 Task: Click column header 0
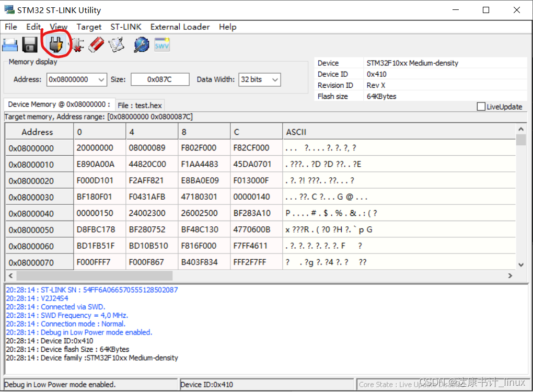point(100,132)
